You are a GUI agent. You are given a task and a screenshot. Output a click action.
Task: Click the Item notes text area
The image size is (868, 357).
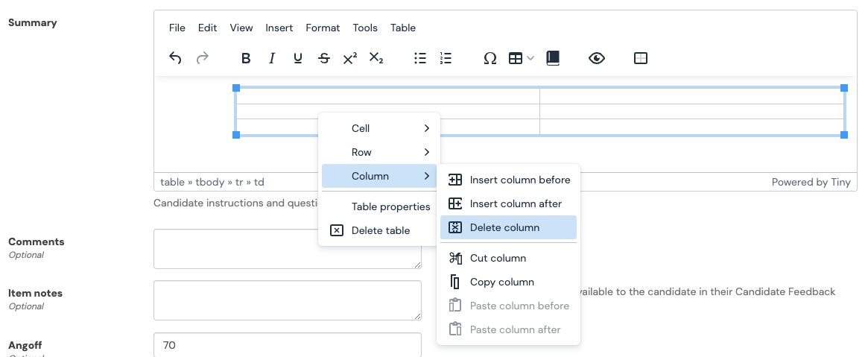[x=288, y=300]
